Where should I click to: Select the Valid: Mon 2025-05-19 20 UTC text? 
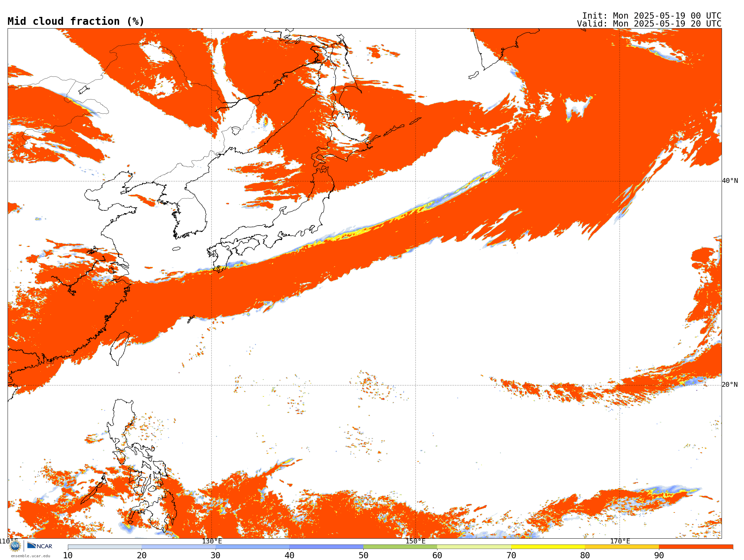[649, 24]
